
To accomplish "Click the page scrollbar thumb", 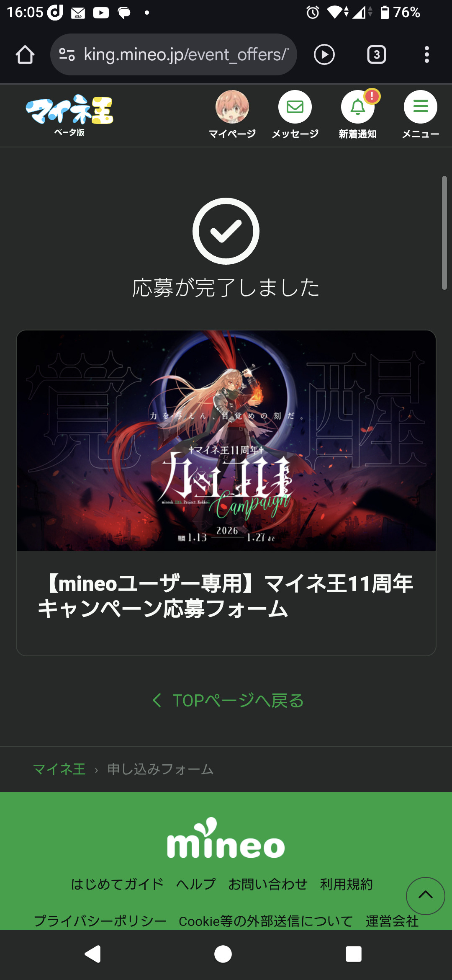I will coord(444,233).
